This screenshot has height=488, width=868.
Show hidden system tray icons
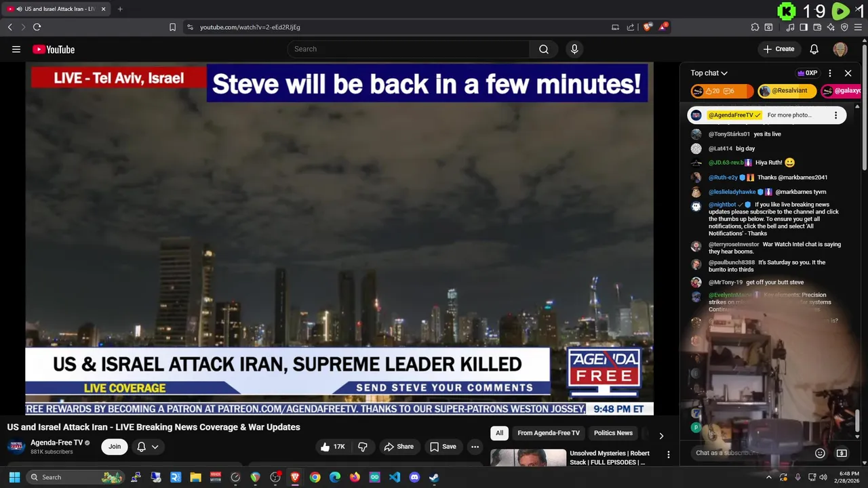pyautogui.click(x=768, y=477)
